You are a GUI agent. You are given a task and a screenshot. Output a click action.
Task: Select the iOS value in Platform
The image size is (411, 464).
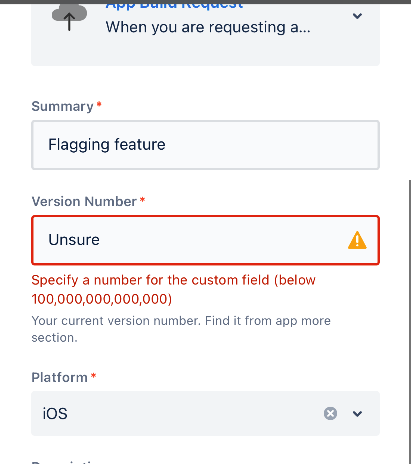click(x=55, y=414)
